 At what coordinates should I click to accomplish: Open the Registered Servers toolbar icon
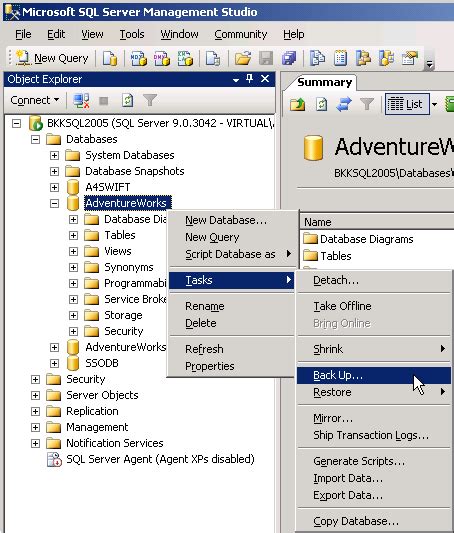click(317, 58)
